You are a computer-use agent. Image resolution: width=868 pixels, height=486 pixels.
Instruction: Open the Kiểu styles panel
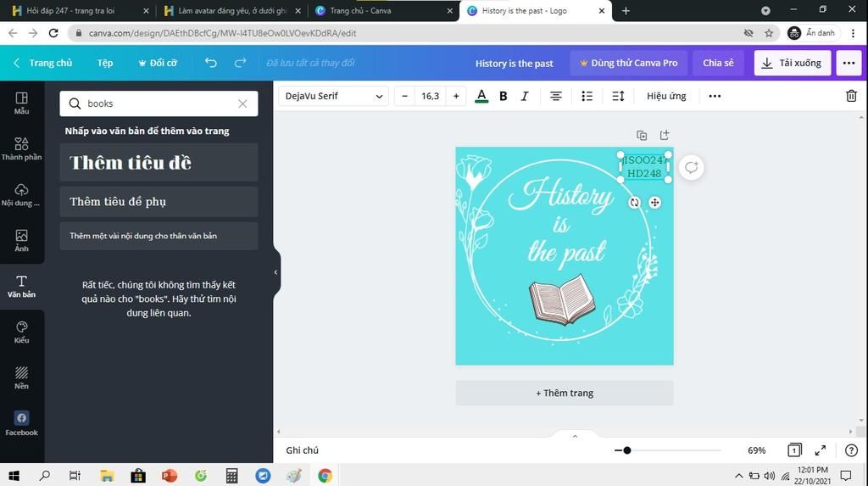tap(21, 332)
